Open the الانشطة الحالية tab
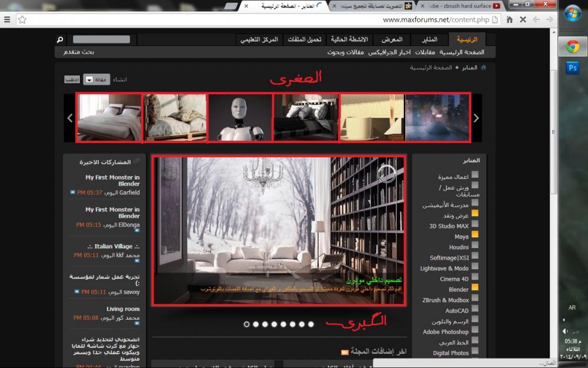The width and height of the screenshot is (588, 368). pos(349,39)
